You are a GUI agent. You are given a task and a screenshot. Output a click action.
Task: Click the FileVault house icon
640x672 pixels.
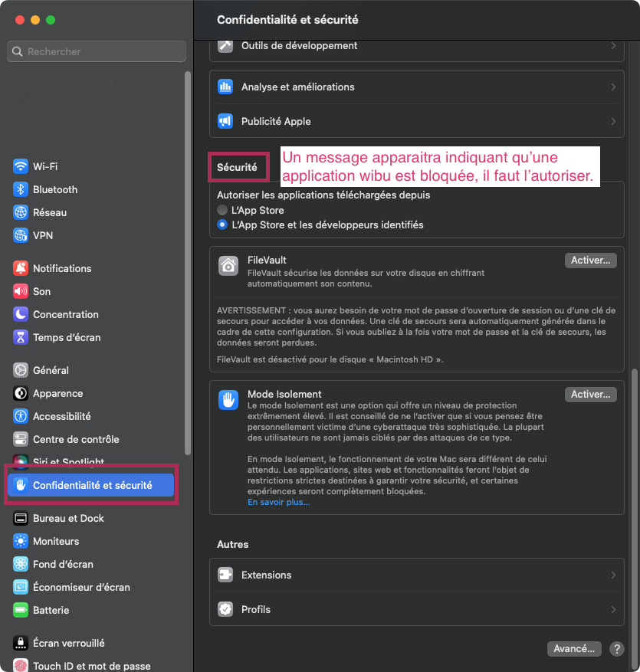(228, 266)
